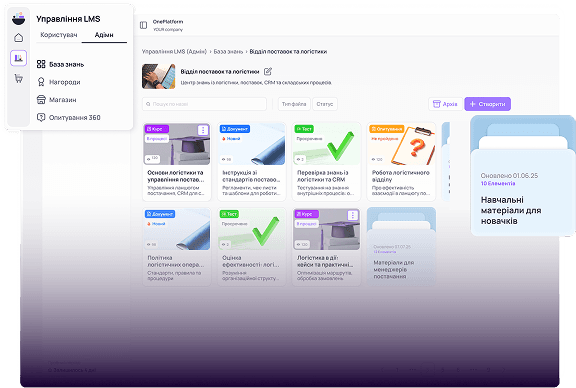
Task: Go to Управління LMS (Адмін) breadcrumb
Action: [174, 51]
